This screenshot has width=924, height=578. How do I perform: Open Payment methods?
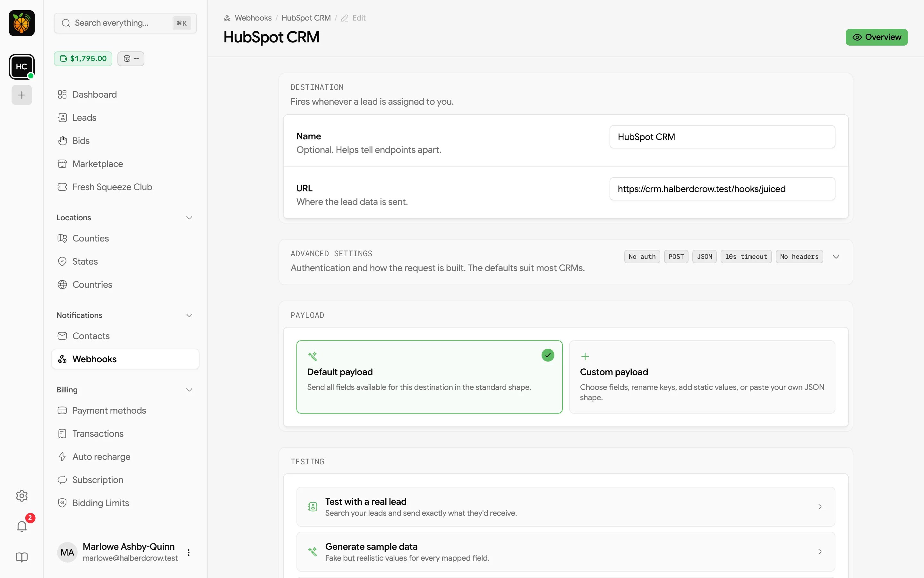tap(125, 411)
